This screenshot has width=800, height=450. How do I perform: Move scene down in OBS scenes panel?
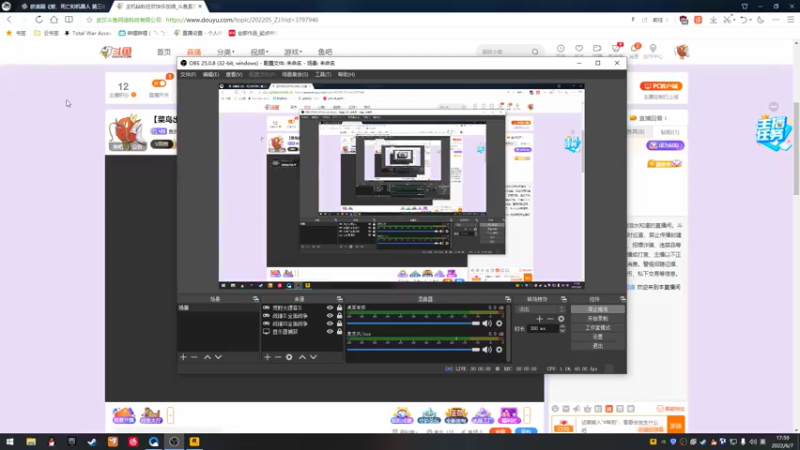click(218, 357)
